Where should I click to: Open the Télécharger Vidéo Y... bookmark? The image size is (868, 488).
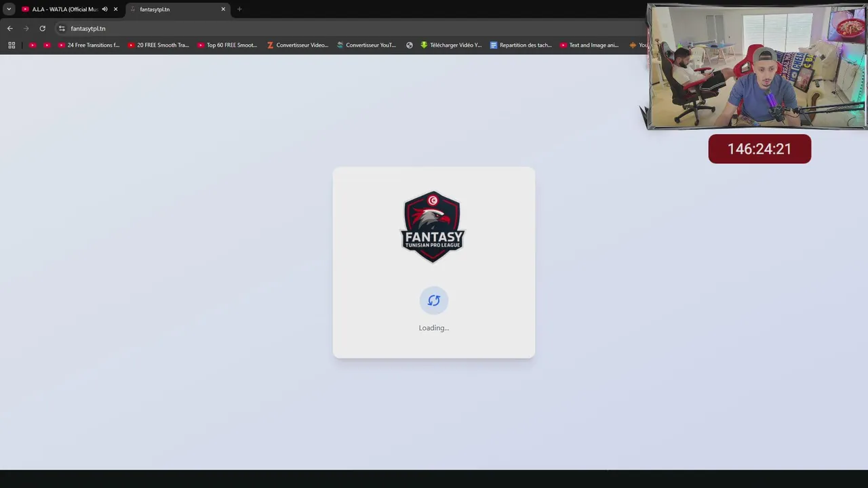451,45
